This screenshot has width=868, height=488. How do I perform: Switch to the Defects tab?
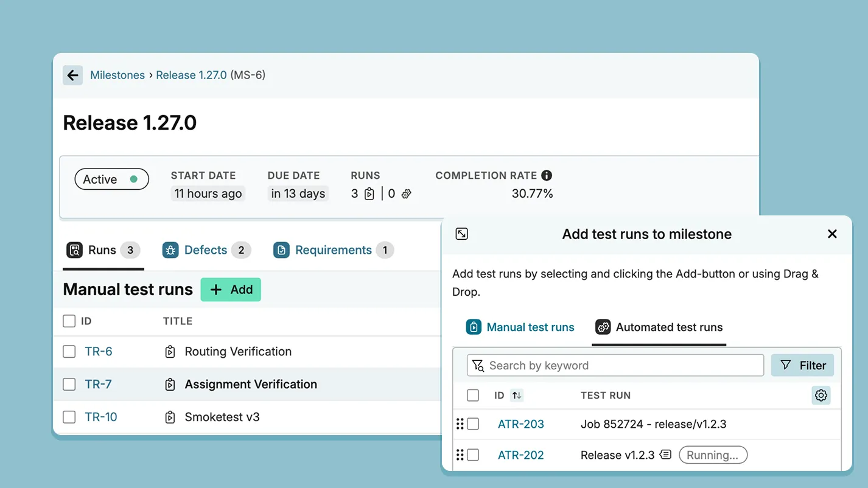[x=206, y=249]
